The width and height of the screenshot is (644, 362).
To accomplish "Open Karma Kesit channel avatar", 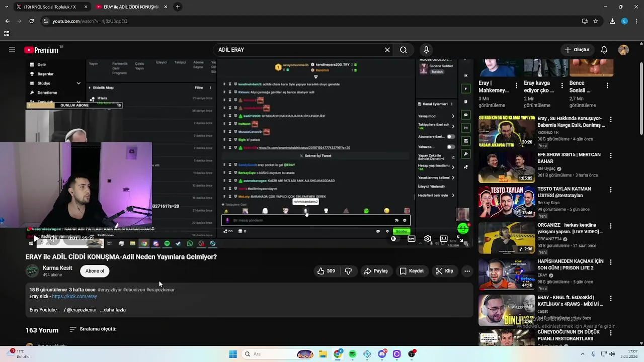I will 32,271.
